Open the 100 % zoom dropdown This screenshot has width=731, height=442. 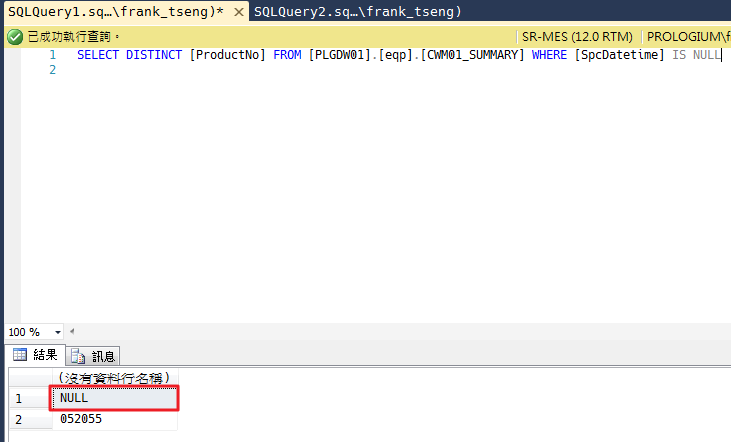58,331
